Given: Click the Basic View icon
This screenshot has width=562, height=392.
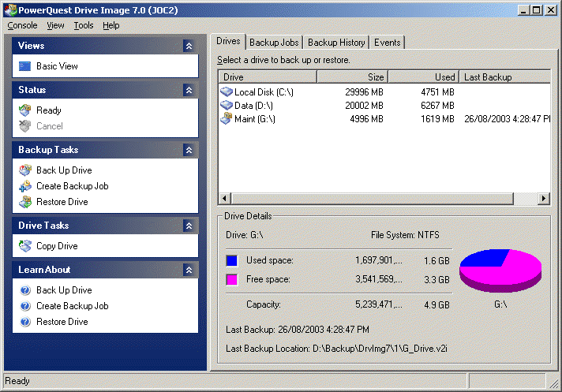Looking at the screenshot, I should [x=25, y=66].
